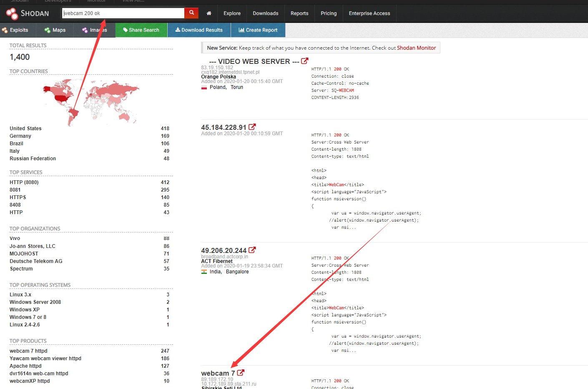Open the Downloads menu item
Screen dimensions: 588x389
[x=266, y=13]
